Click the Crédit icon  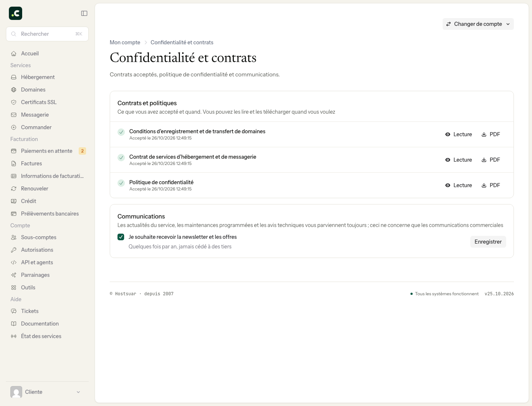pyautogui.click(x=14, y=201)
